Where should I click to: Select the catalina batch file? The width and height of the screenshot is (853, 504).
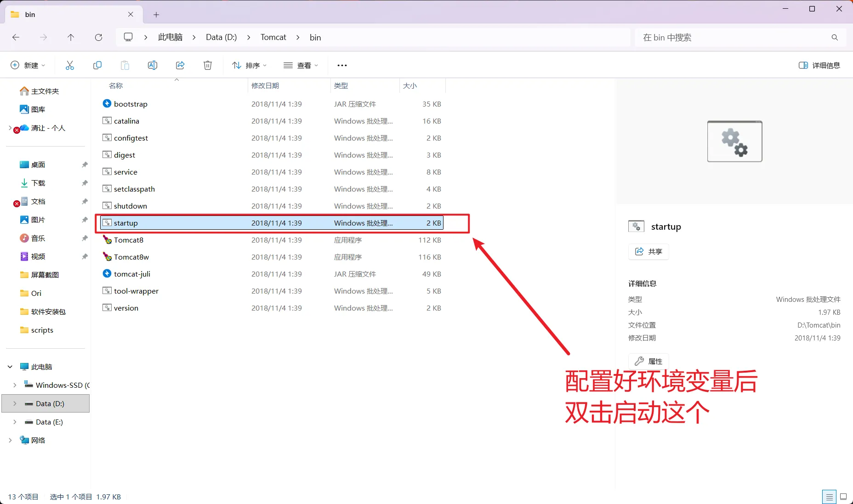pyautogui.click(x=272, y=121)
